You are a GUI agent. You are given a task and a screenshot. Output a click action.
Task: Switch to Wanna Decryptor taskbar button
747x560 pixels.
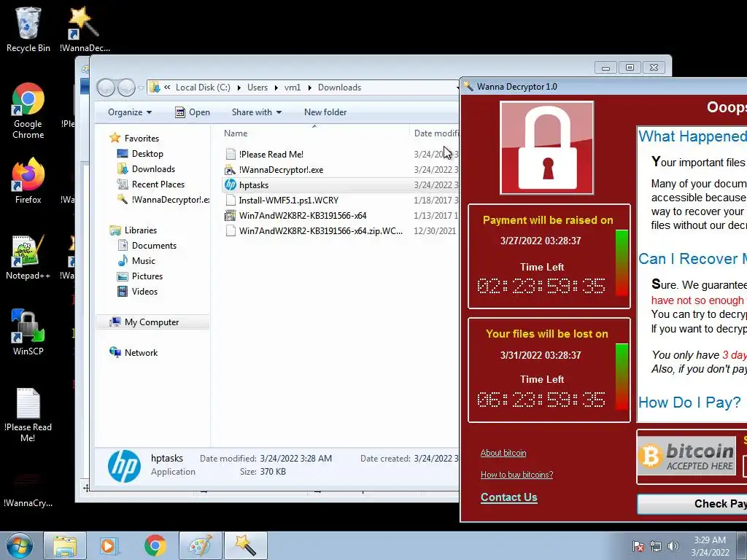click(x=245, y=545)
